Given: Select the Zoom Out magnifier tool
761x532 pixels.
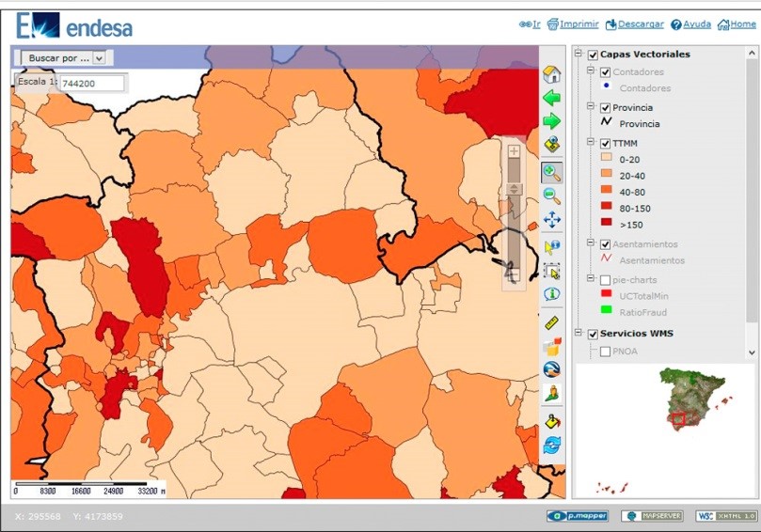Looking at the screenshot, I should point(552,196).
